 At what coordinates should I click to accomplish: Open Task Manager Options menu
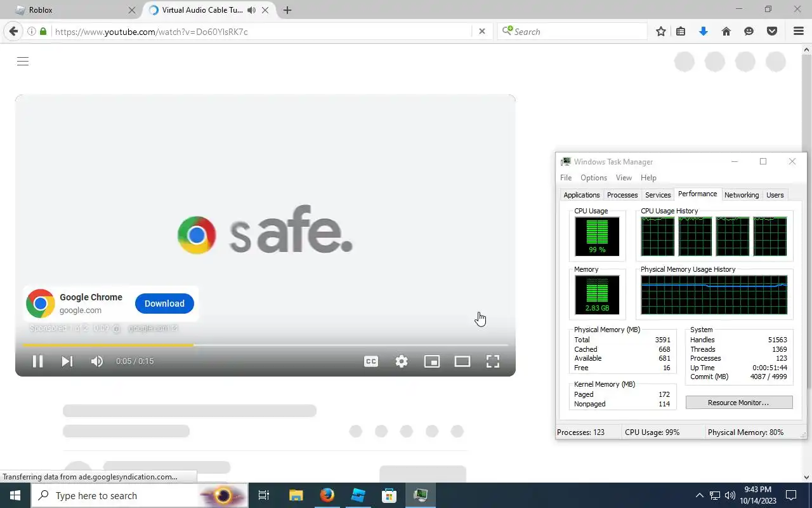(x=594, y=178)
